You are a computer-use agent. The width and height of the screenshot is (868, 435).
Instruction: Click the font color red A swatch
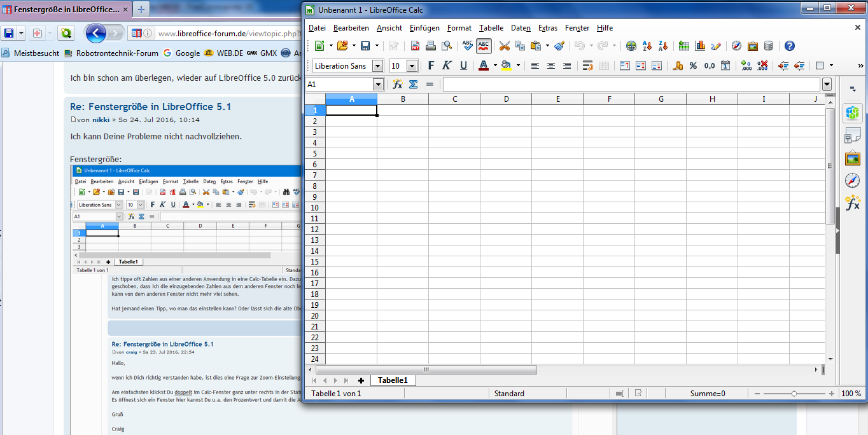click(x=483, y=66)
